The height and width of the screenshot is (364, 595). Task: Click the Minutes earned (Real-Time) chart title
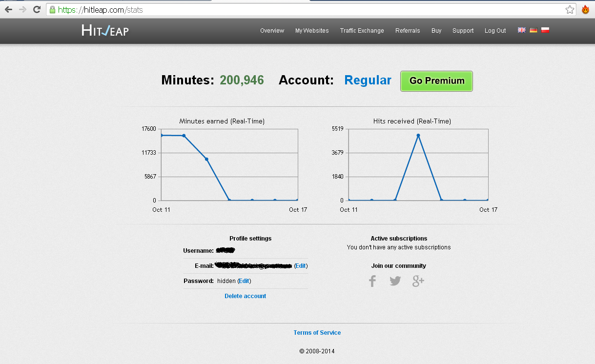coord(222,121)
